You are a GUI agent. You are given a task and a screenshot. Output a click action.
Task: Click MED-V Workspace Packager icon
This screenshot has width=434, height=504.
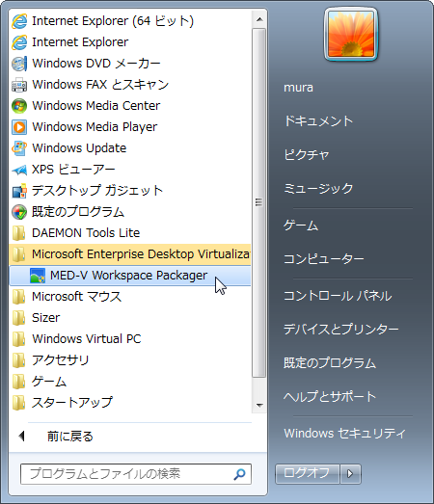[38, 276]
